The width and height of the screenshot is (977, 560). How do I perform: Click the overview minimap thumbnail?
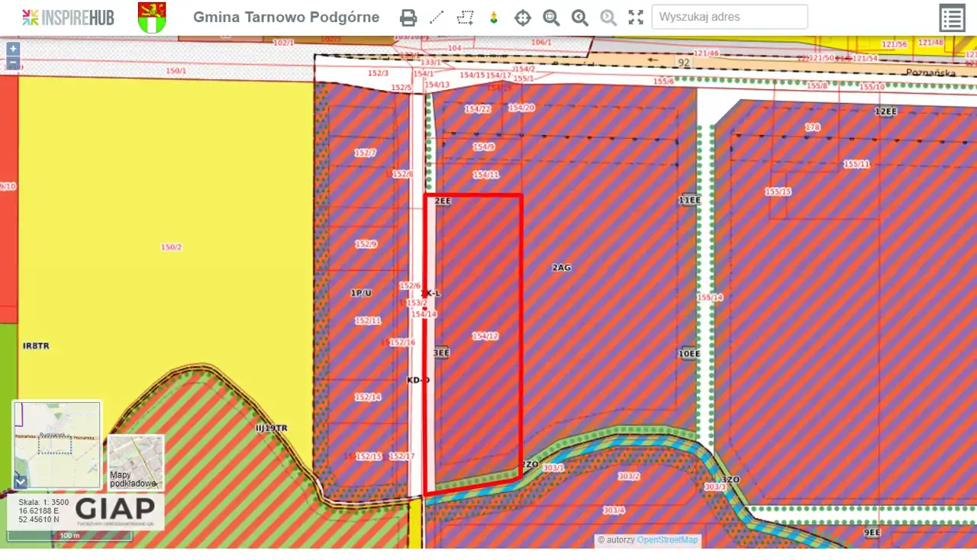(57, 443)
